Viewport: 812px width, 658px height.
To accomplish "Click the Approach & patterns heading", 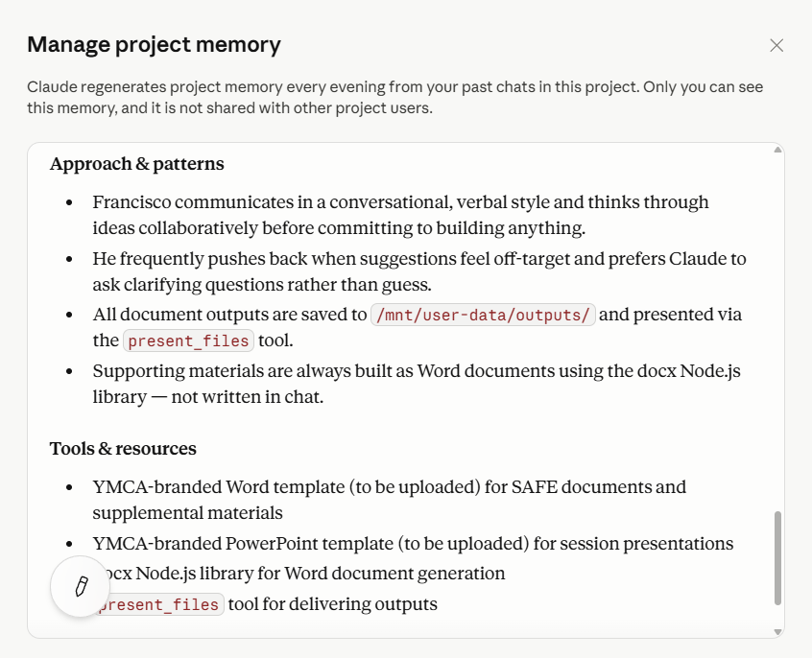I will point(136,164).
